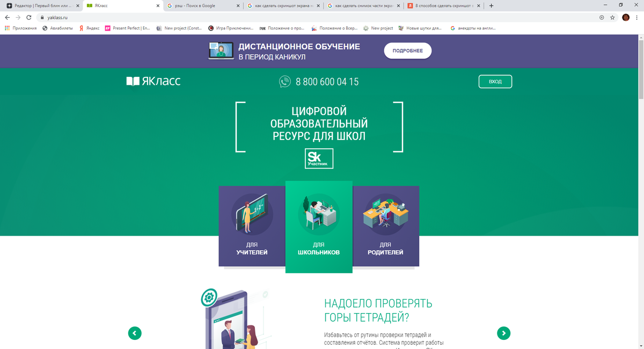Bookmark this page with the star icon

coord(612,17)
